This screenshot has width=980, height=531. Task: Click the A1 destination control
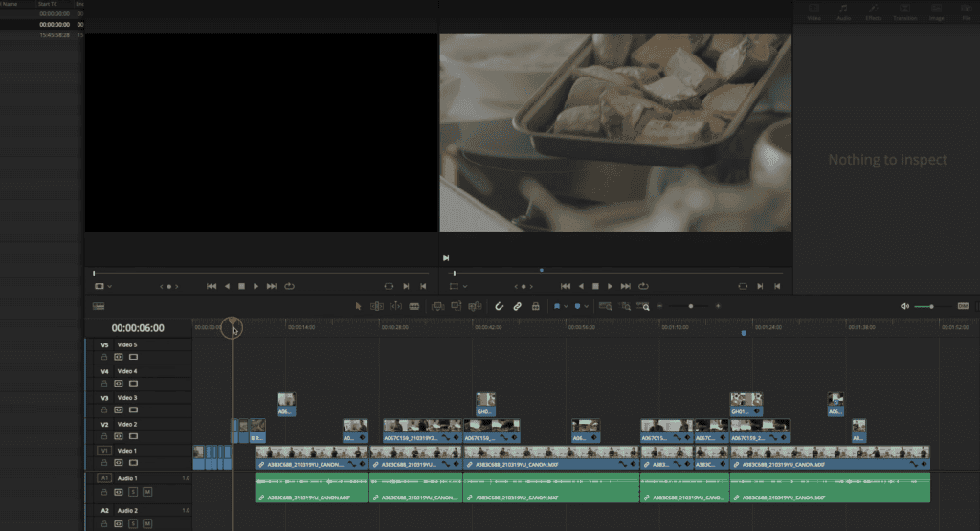click(x=104, y=478)
